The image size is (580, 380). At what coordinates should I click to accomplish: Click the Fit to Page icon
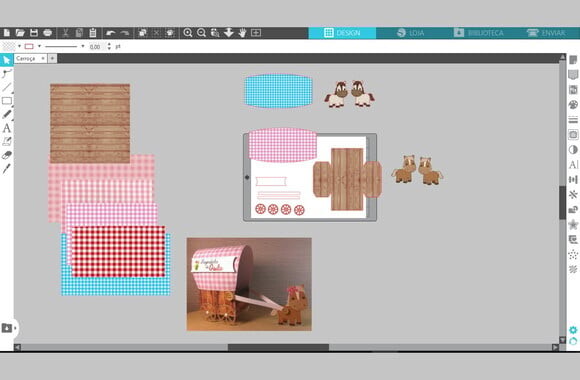click(256, 33)
